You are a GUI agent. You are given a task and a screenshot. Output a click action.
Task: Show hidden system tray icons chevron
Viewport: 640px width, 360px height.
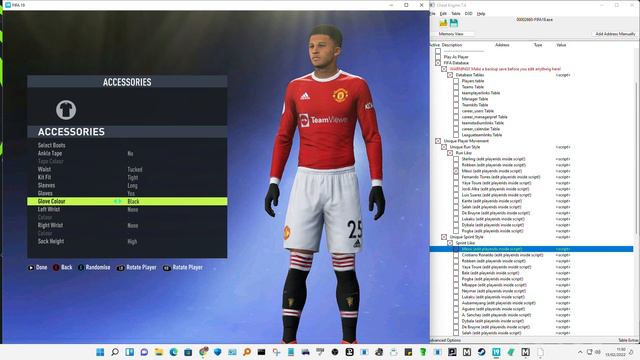pyautogui.click(x=580, y=352)
